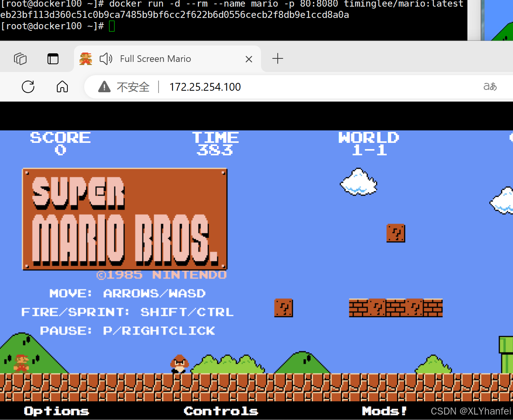This screenshot has height=420, width=513.
Task: Go to the browser home page icon
Action: click(62, 86)
